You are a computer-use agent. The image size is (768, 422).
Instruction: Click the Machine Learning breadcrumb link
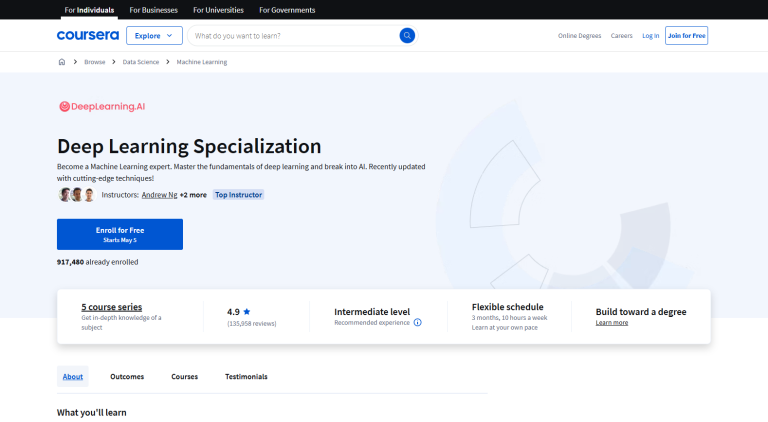tap(202, 62)
